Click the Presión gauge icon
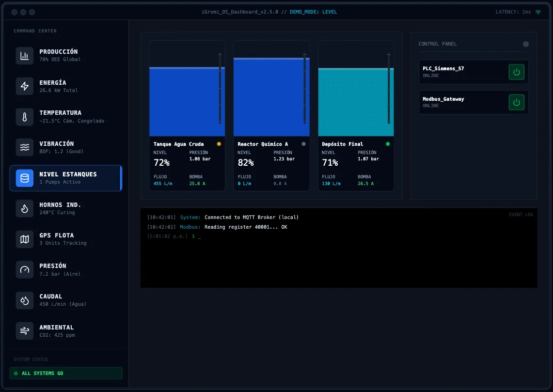The width and height of the screenshot is (553, 392). click(x=25, y=270)
